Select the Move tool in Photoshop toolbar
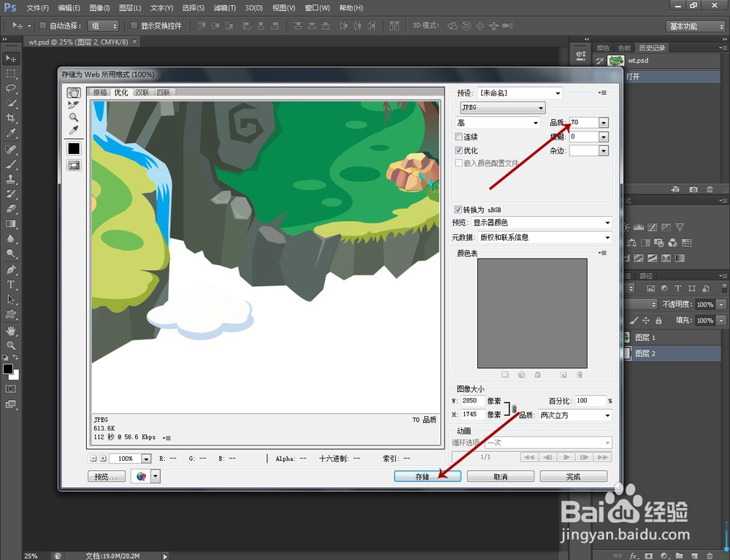The width and height of the screenshot is (730, 560). (11, 58)
